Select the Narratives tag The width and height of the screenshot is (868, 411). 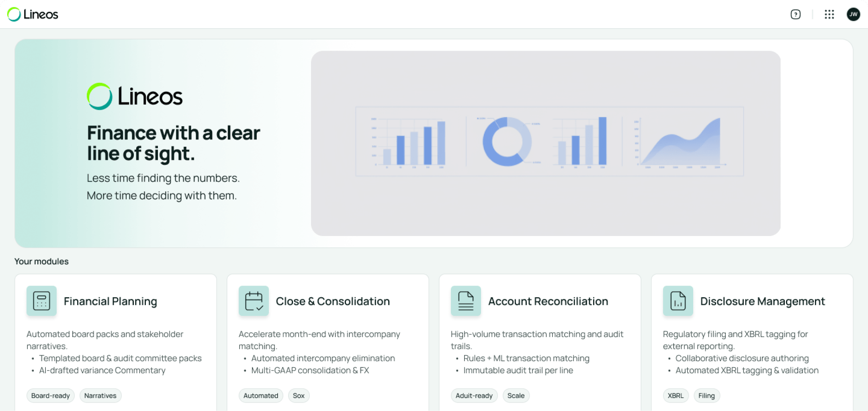click(x=100, y=396)
